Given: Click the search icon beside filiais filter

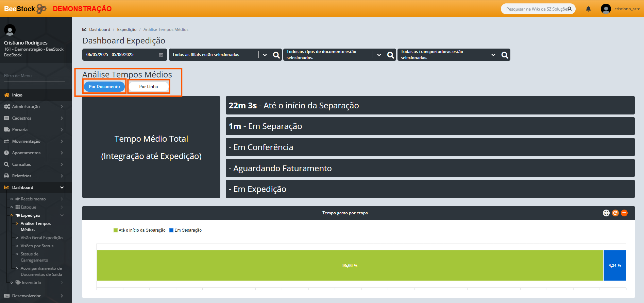Looking at the screenshot, I should coord(276,55).
